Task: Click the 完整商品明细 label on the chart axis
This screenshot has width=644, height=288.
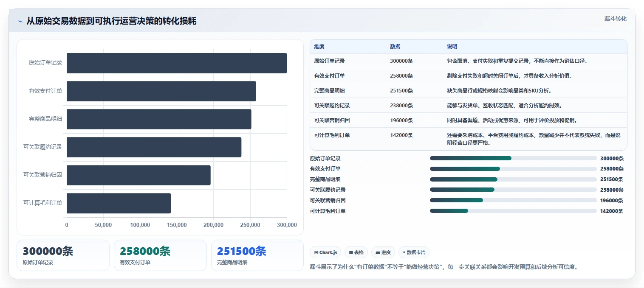Action: click(x=45, y=119)
